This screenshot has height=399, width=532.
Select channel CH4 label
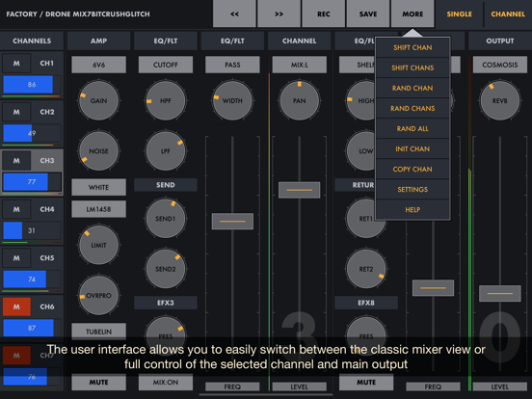47,209
